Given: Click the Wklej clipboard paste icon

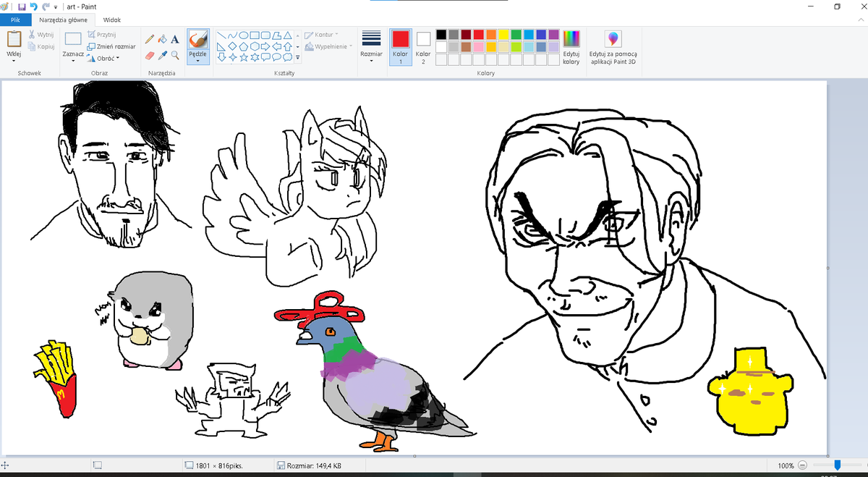Looking at the screenshot, I should (x=14, y=39).
